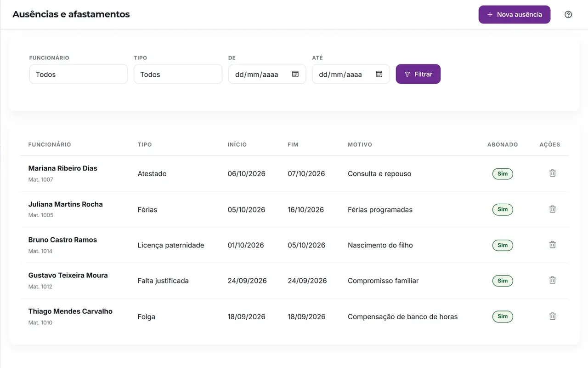Open the help question mark icon

pyautogui.click(x=568, y=15)
